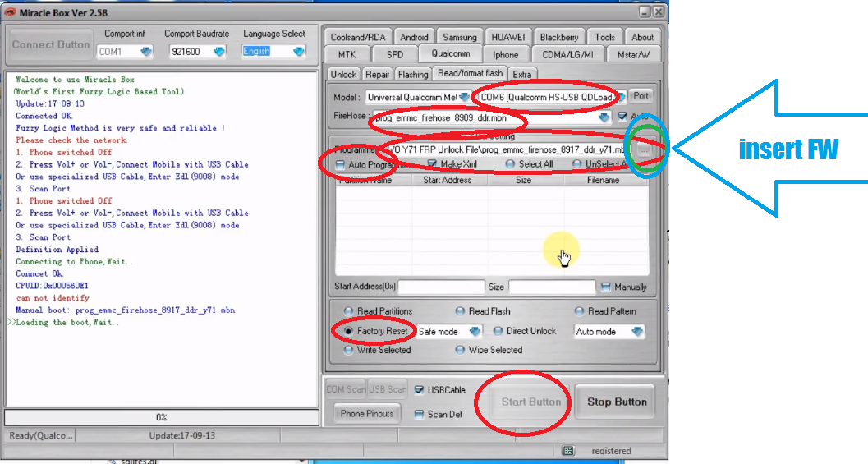
Task: Select the Write Selected radio button
Action: [x=349, y=350]
